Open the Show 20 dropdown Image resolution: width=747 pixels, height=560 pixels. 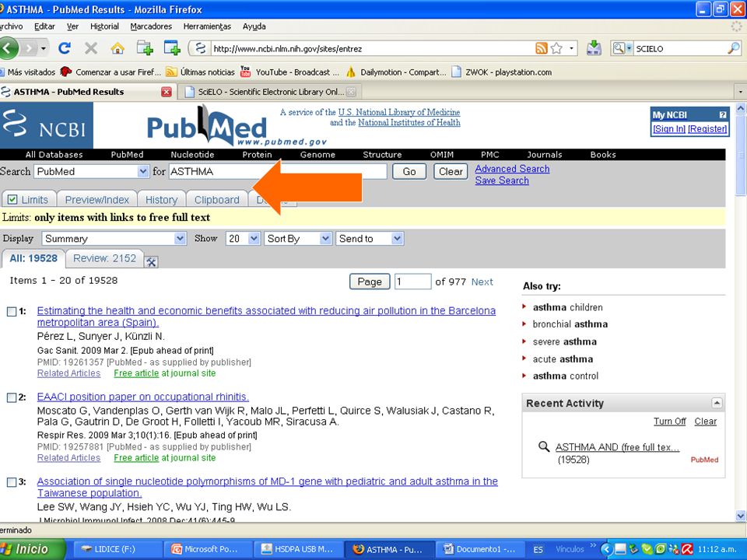(x=243, y=239)
